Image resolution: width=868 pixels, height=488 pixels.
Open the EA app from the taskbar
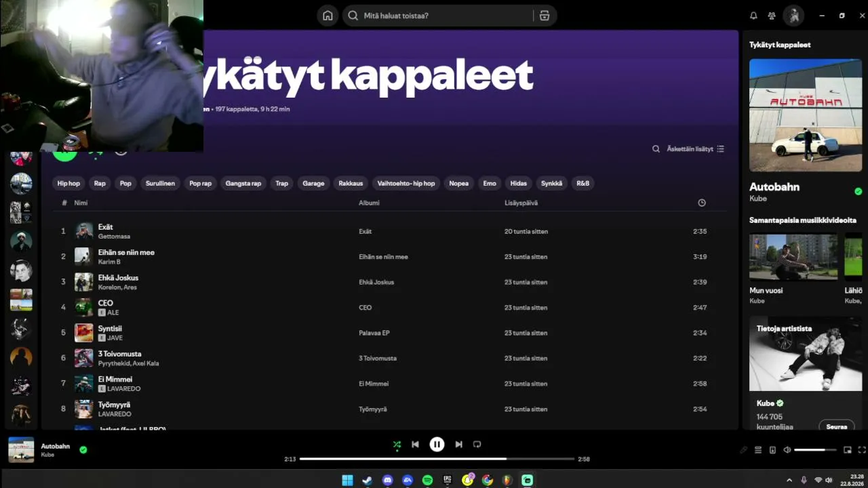[408, 480]
